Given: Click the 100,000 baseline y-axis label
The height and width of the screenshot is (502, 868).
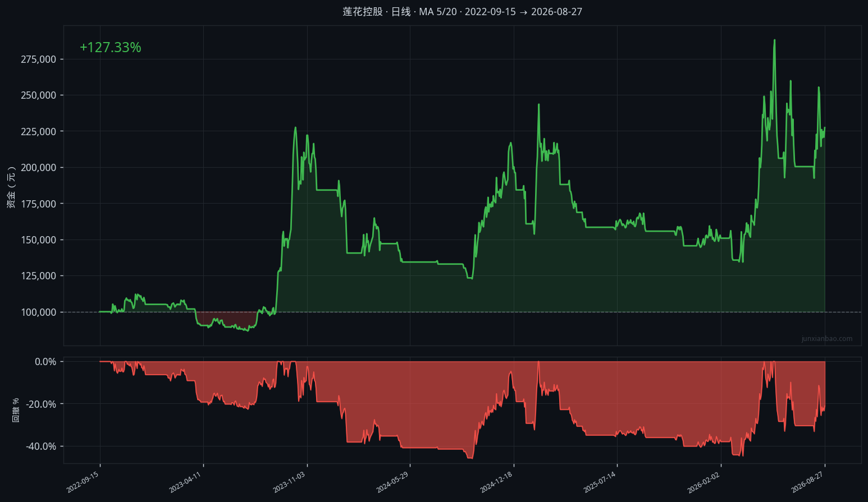Looking at the screenshot, I should tap(39, 312).
